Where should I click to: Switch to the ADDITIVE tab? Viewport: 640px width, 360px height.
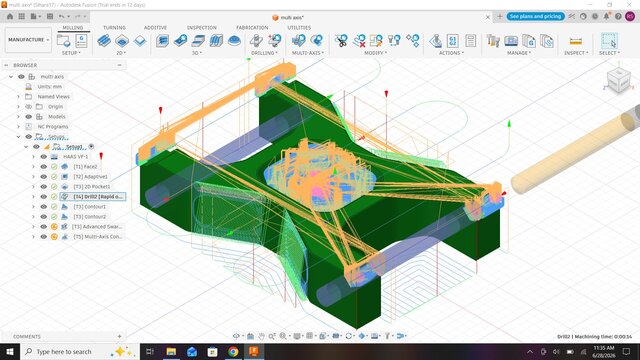pyautogui.click(x=155, y=27)
